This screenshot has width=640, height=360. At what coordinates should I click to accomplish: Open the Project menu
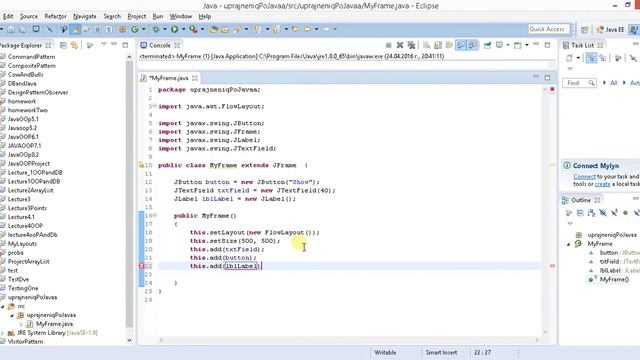[x=137, y=16]
